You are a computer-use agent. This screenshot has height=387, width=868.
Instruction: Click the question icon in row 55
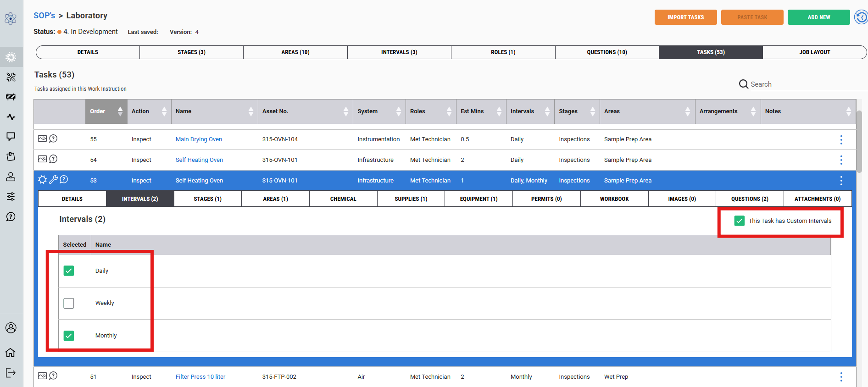(53, 138)
